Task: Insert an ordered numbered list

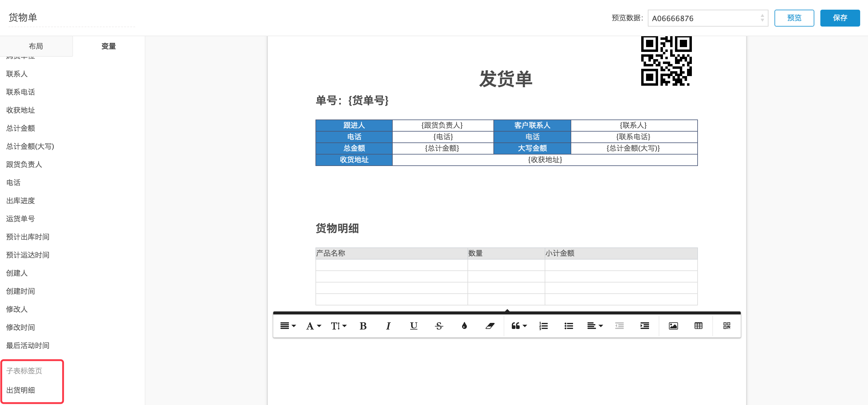Action: point(543,326)
